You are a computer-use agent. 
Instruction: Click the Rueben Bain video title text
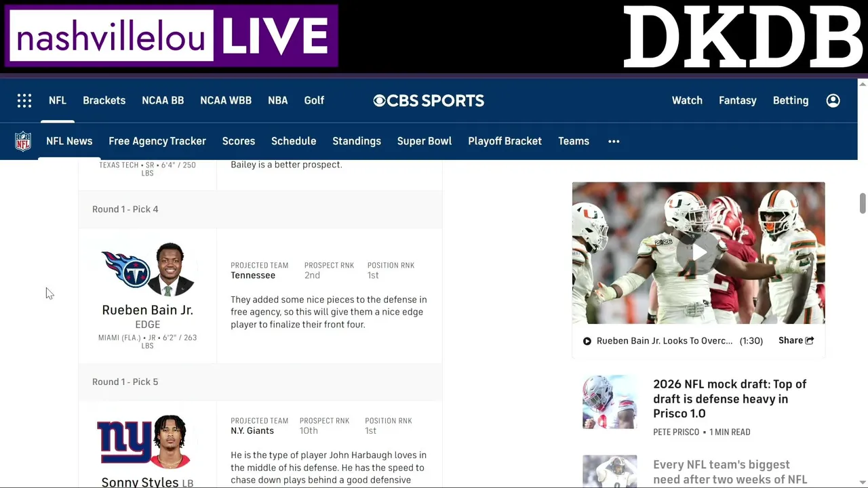coord(665,341)
